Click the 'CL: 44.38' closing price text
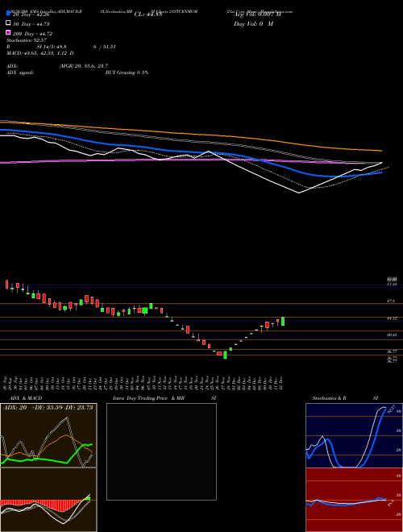This screenshot has height=532, width=403. click(148, 15)
